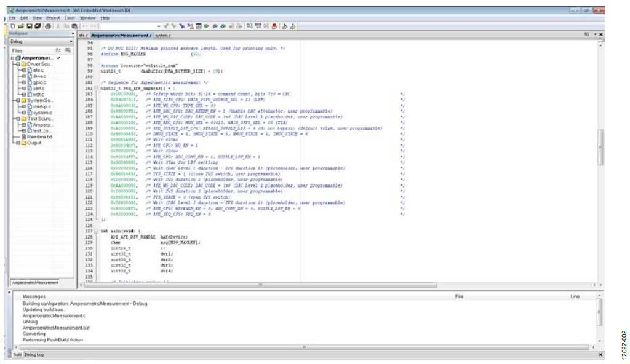
Task: Expand the Output folder node
Action: click(18, 143)
